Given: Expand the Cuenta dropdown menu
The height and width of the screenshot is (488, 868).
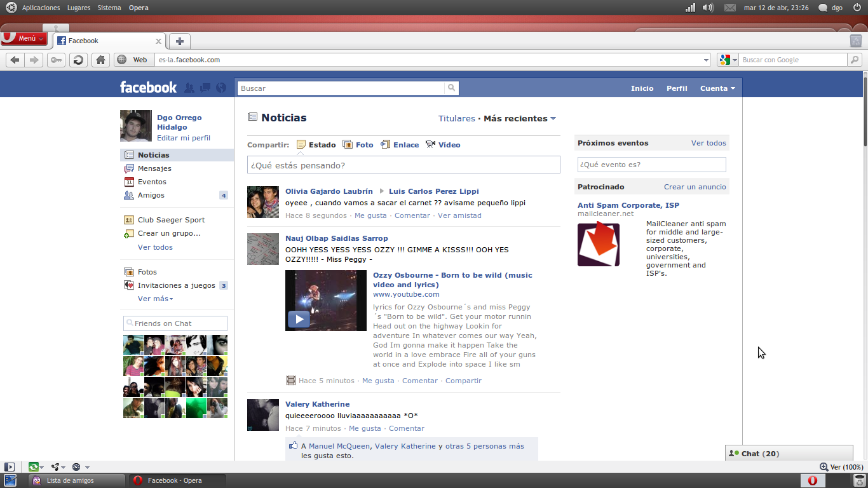Looking at the screenshot, I should click(717, 88).
